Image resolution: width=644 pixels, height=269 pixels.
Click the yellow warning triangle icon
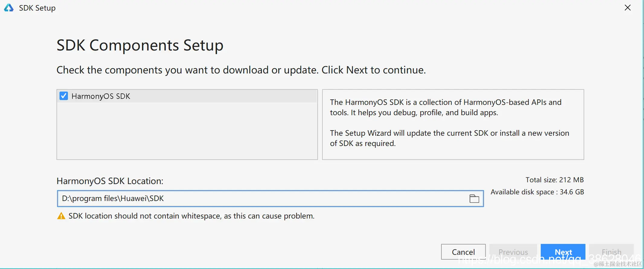61,216
